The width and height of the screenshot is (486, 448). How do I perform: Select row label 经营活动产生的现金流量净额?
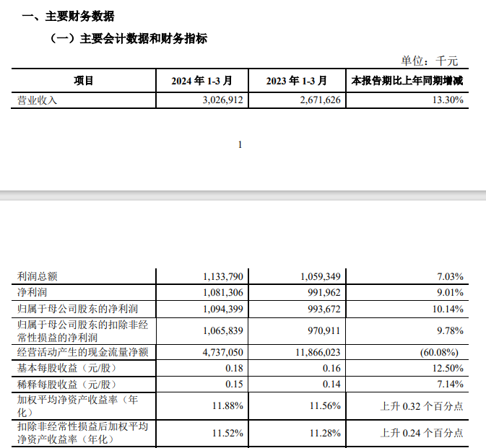(83, 352)
